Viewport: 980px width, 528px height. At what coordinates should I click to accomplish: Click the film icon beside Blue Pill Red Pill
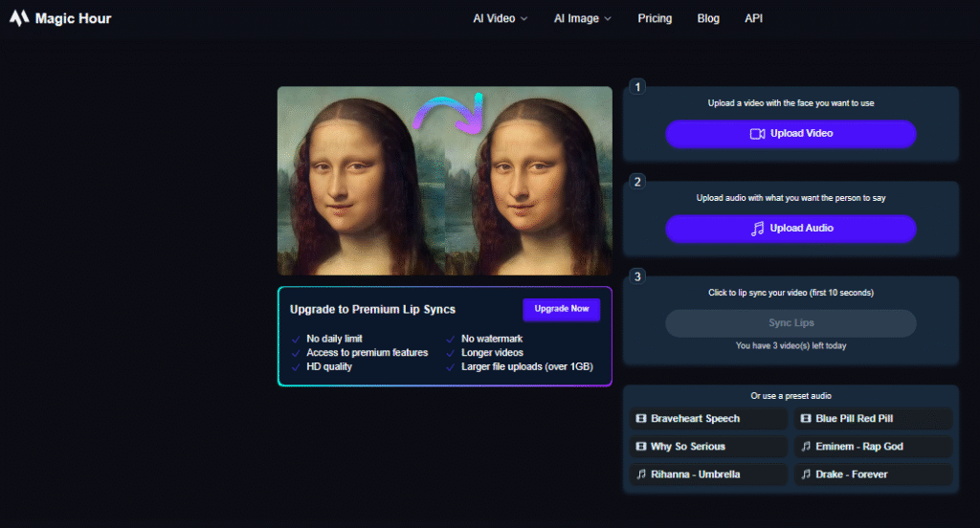806,419
